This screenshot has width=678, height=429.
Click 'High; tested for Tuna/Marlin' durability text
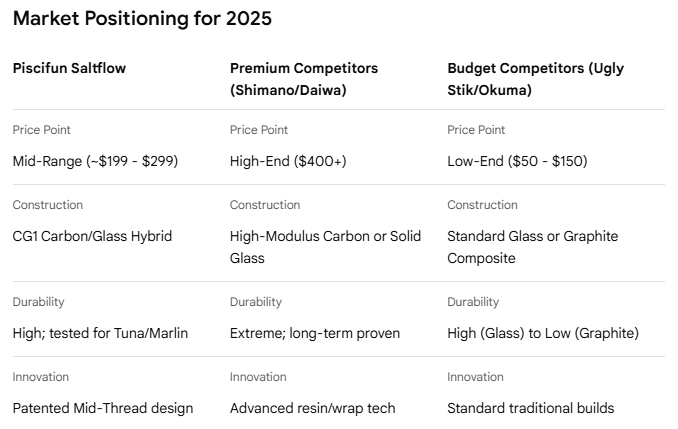(99, 333)
